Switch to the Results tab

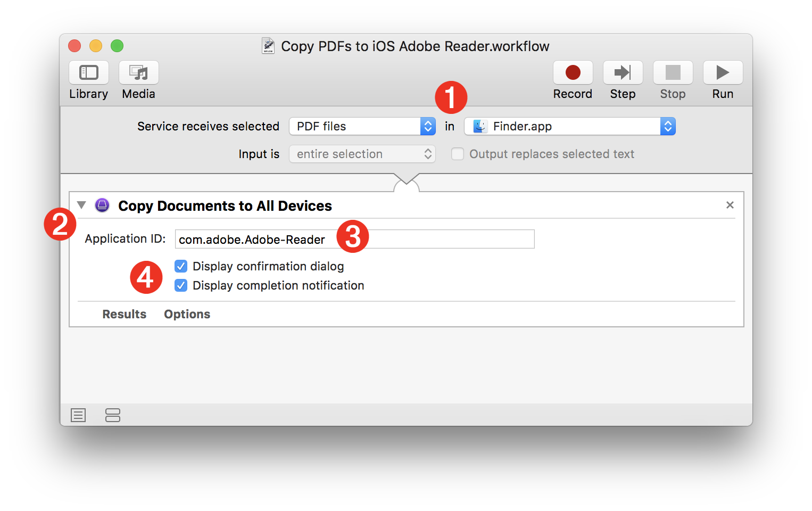pos(125,314)
